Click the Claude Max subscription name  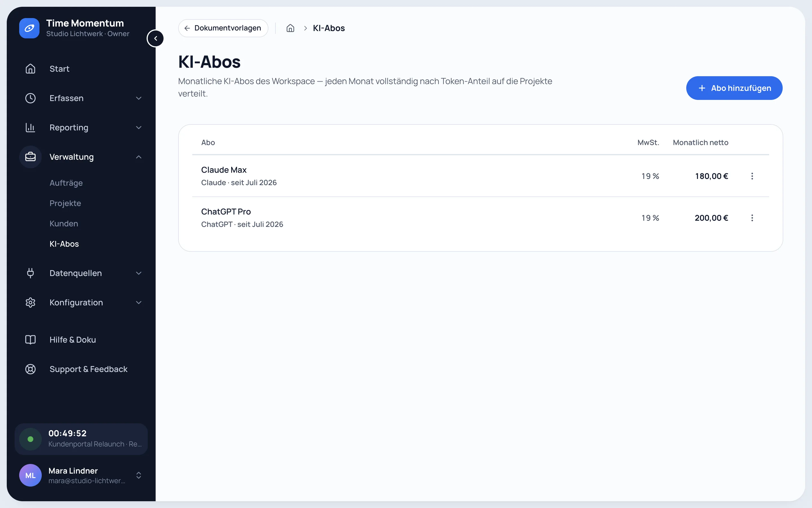[x=224, y=170]
